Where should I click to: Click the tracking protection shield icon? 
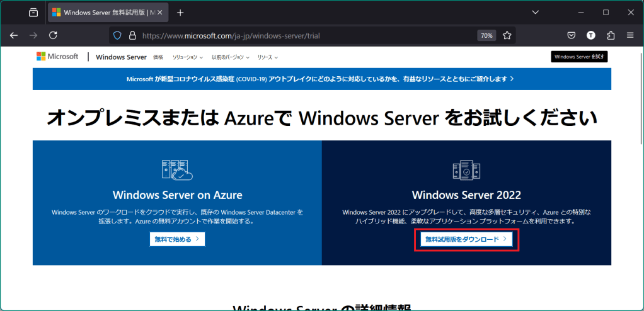tap(117, 36)
